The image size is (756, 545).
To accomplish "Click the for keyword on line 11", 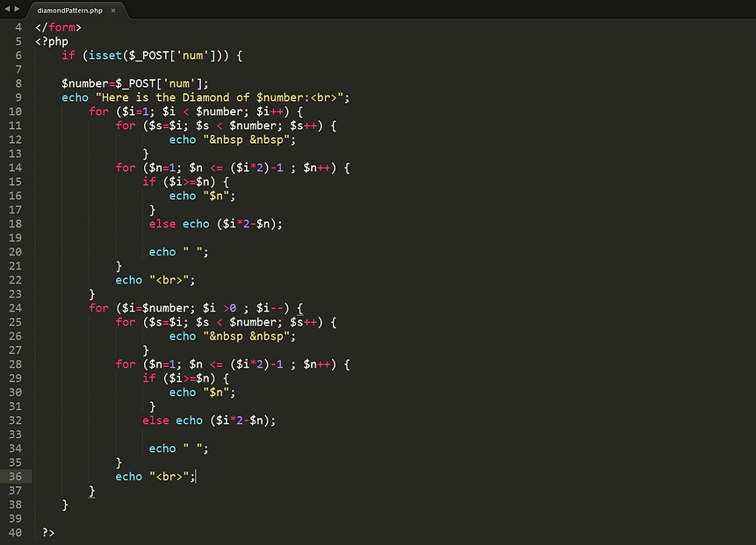I will pyautogui.click(x=126, y=125).
